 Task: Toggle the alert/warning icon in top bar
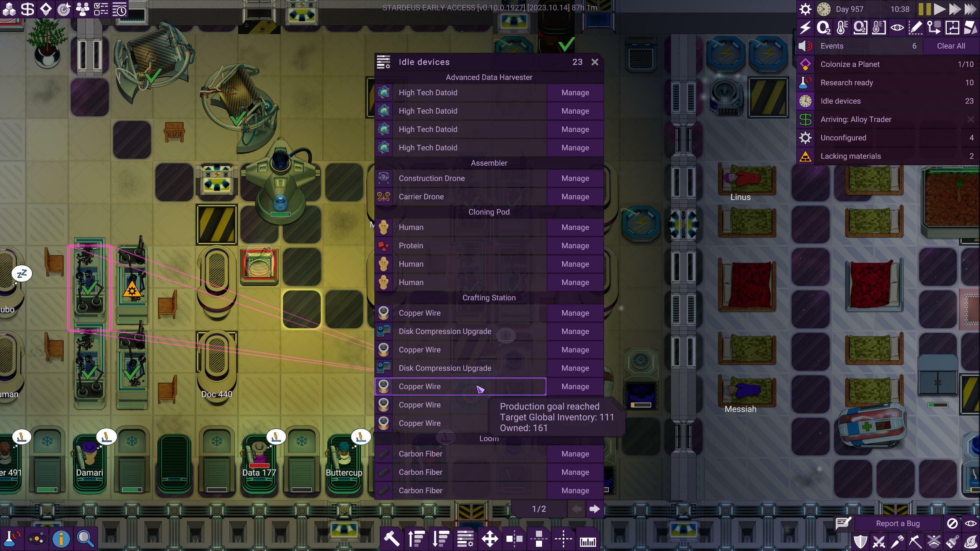[806, 46]
